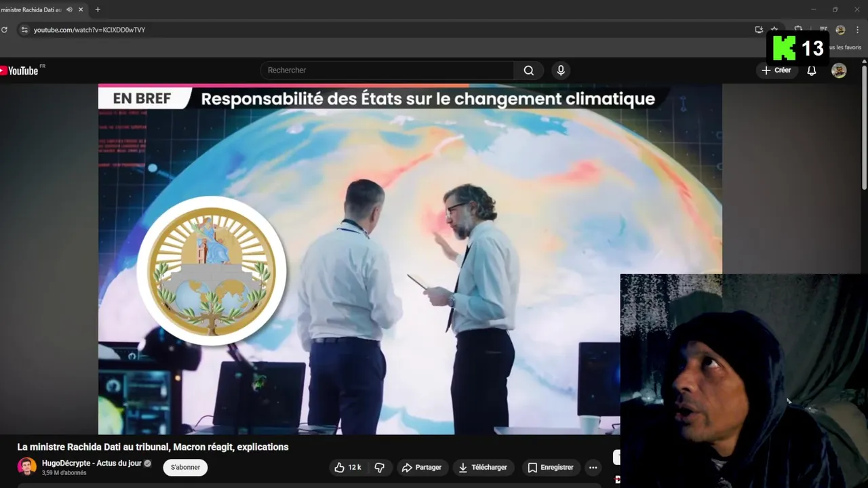This screenshot has height=488, width=868.
Task: Click the install app icon in address bar
Action: [x=759, y=30]
